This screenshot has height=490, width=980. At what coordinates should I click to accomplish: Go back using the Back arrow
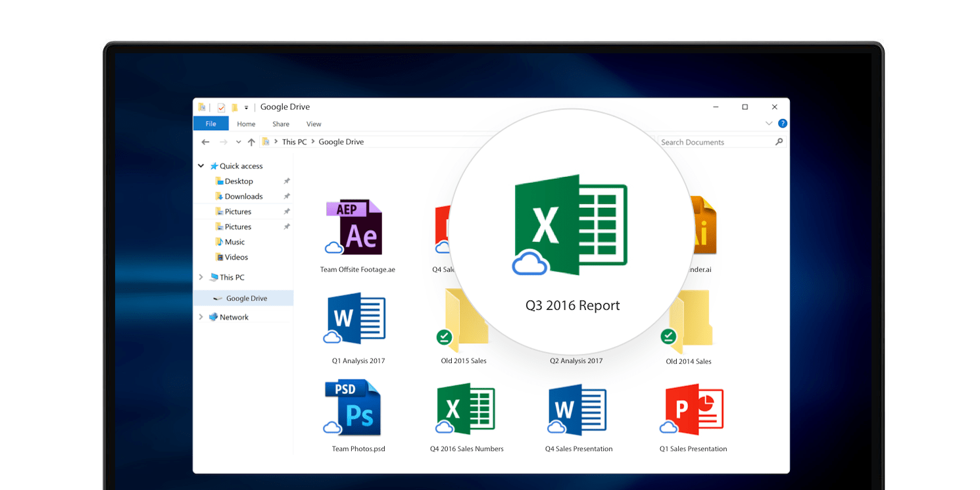tap(206, 142)
